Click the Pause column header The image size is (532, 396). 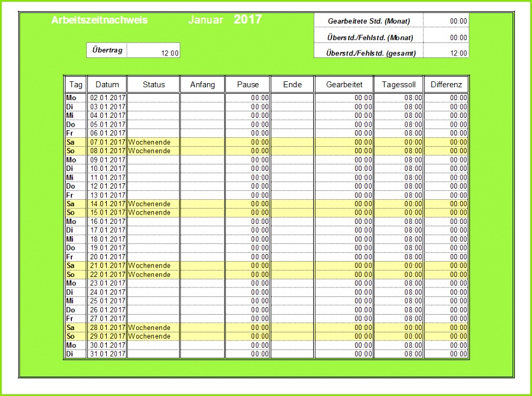coord(248,84)
